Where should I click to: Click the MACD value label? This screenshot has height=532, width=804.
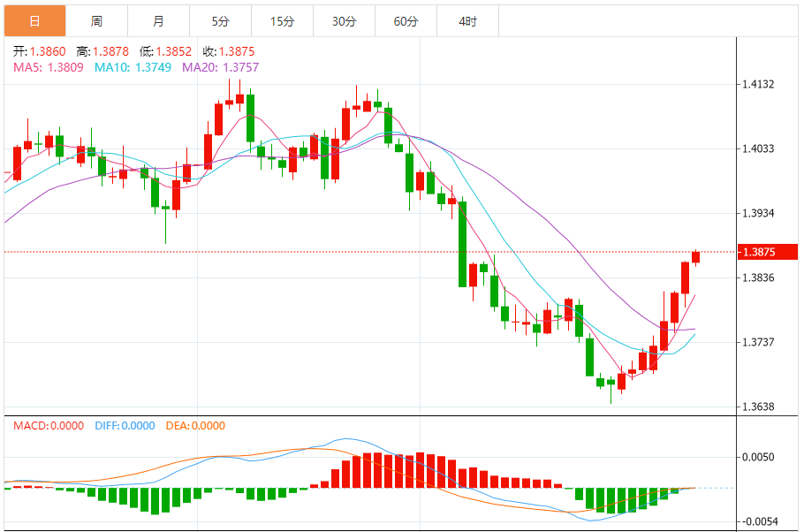coord(49,426)
